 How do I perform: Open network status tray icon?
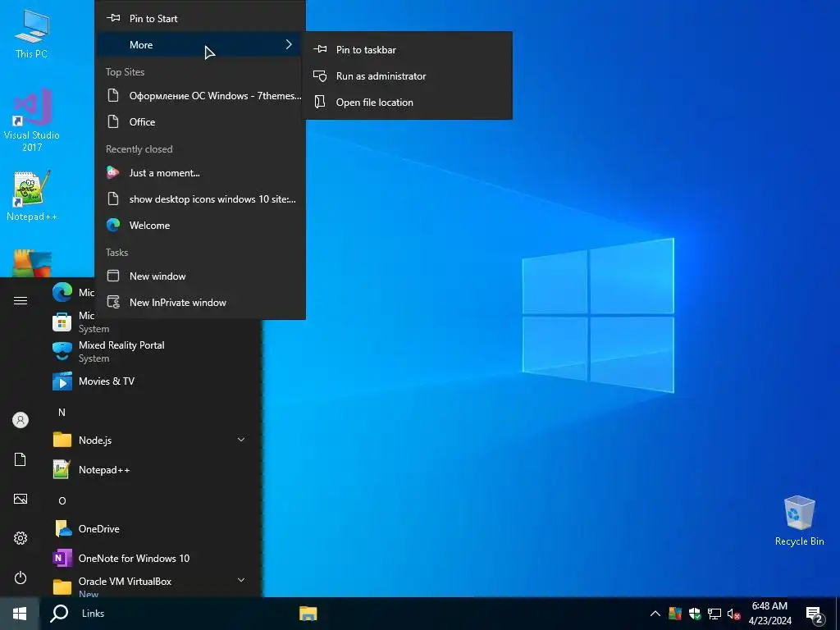(x=714, y=614)
